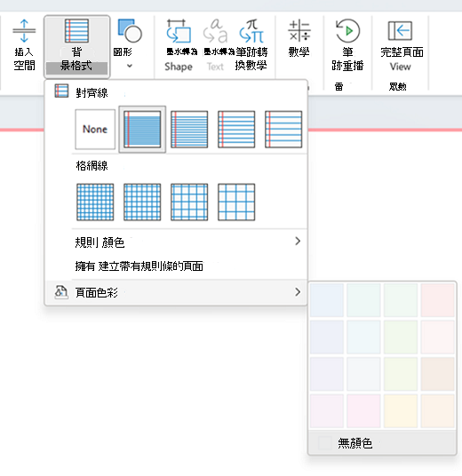Select the second grid lines style

tap(142, 202)
